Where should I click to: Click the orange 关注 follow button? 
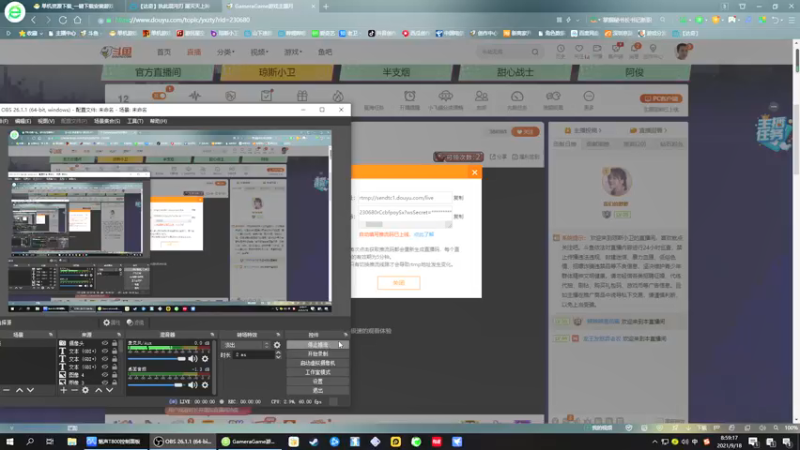[525, 132]
